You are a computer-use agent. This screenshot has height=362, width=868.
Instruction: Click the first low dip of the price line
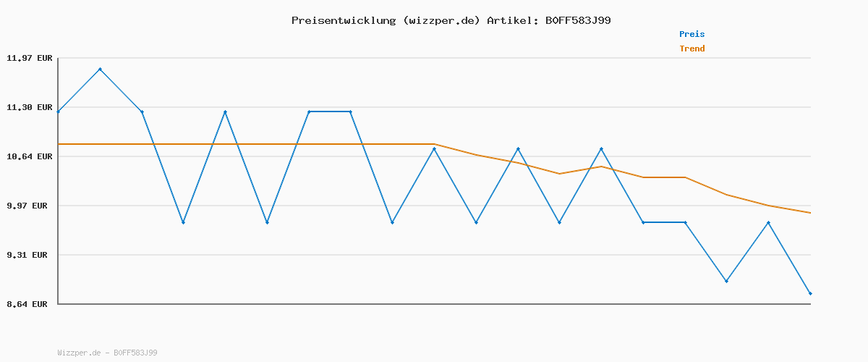pos(184,222)
